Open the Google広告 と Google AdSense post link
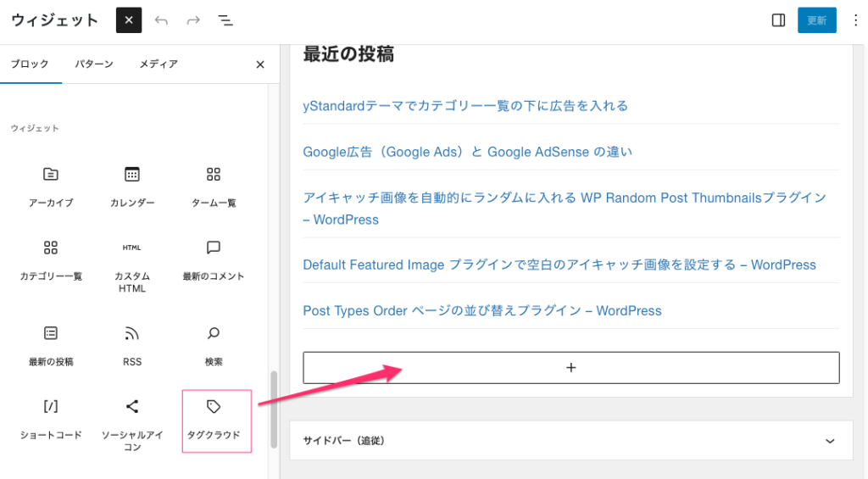 pos(467,152)
